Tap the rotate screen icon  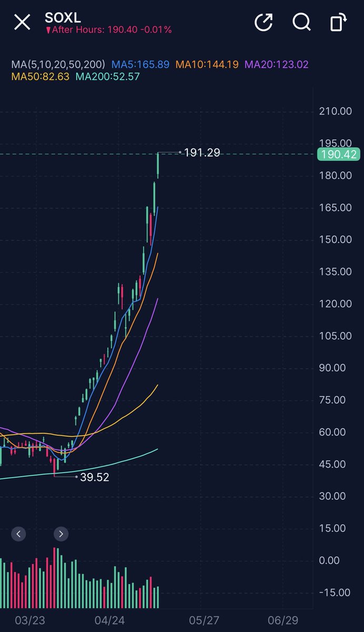339,23
